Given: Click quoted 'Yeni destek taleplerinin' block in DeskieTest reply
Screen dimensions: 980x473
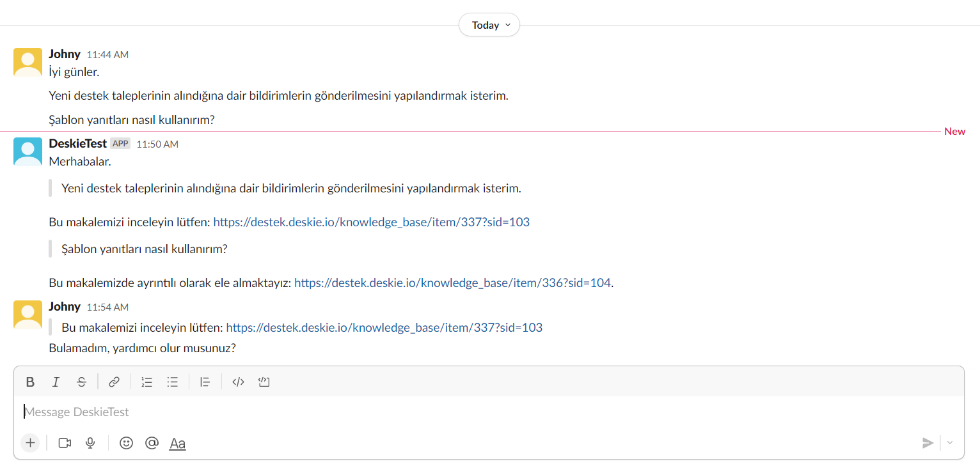Looking at the screenshot, I should 291,189.
